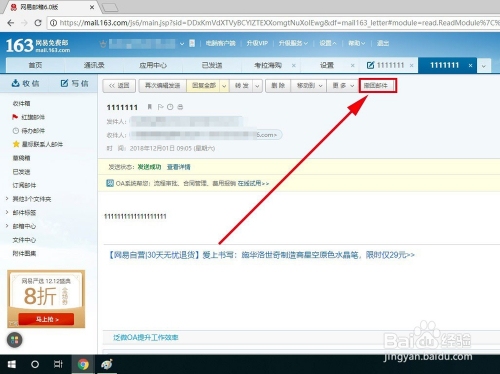
Task: Click the 删除 button
Action: tap(278, 86)
